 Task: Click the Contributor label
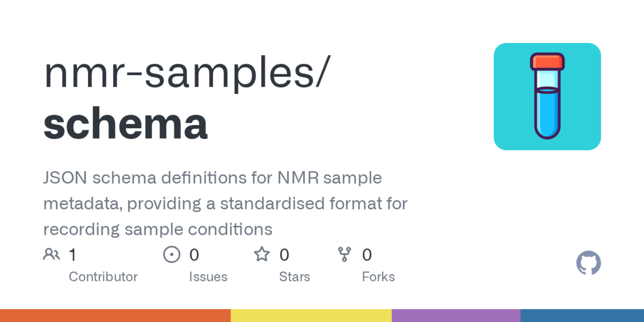pyautogui.click(x=103, y=277)
